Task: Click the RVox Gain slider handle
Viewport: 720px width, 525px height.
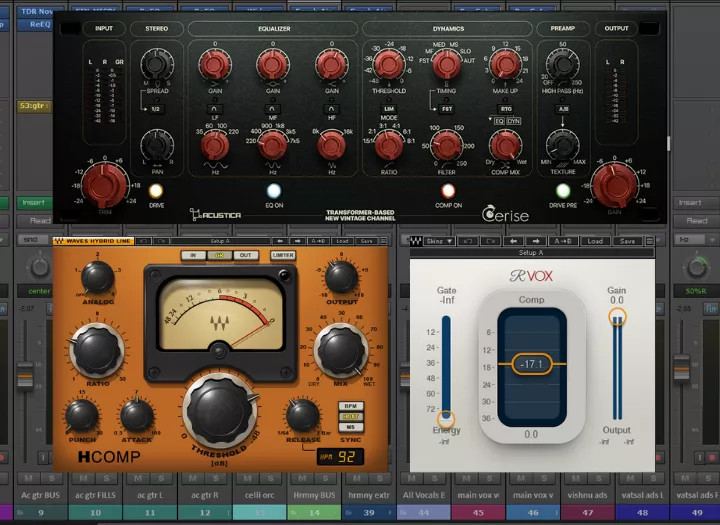Action: coord(617,317)
